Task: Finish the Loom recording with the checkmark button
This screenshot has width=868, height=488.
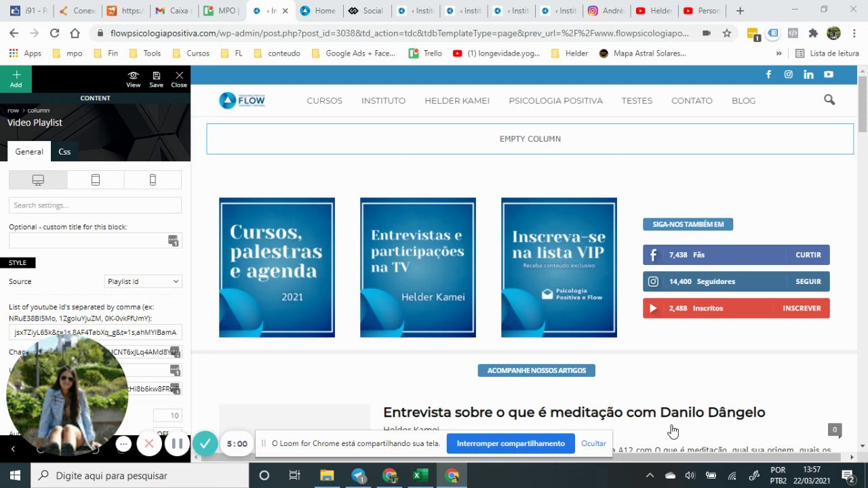Action: click(205, 444)
